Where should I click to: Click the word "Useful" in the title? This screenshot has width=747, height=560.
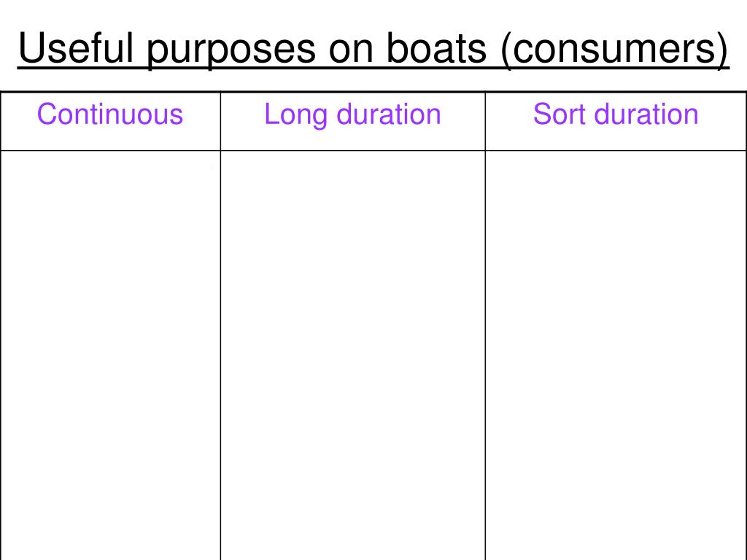click(x=75, y=47)
